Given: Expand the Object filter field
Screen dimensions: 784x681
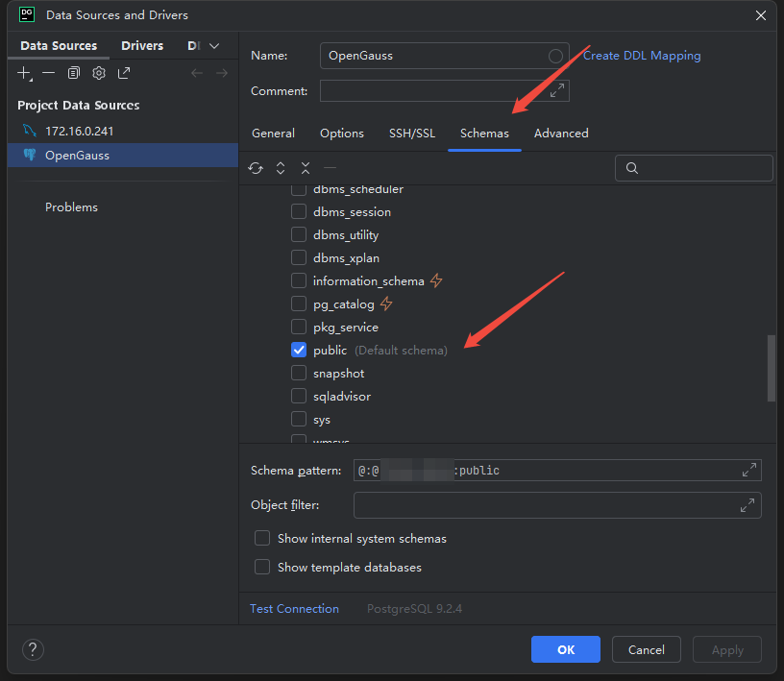Looking at the screenshot, I should pyautogui.click(x=747, y=505).
